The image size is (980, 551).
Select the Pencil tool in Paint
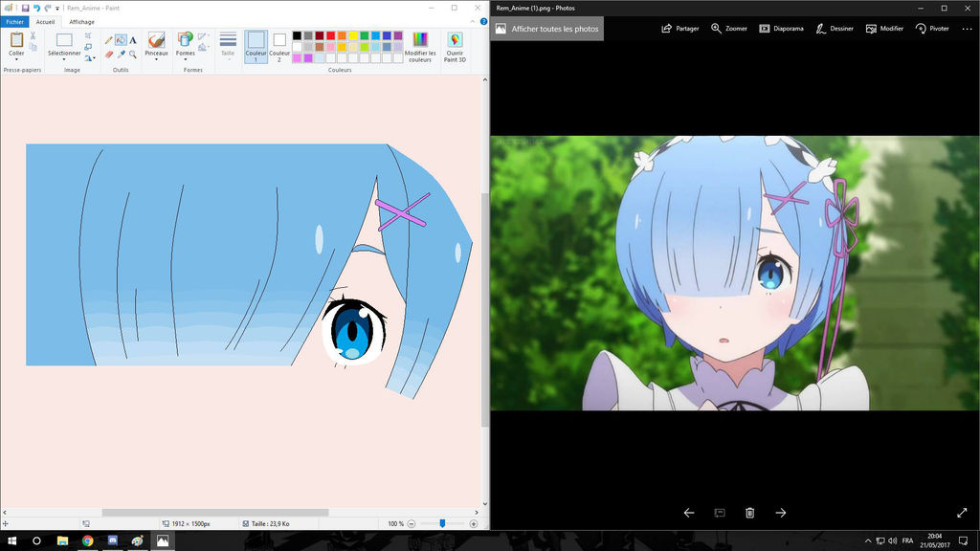(109, 40)
